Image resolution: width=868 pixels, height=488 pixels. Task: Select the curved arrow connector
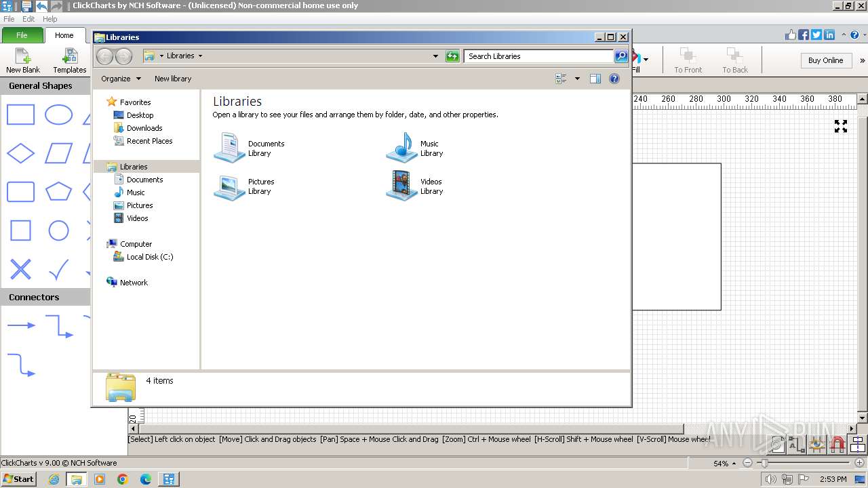tap(21, 365)
